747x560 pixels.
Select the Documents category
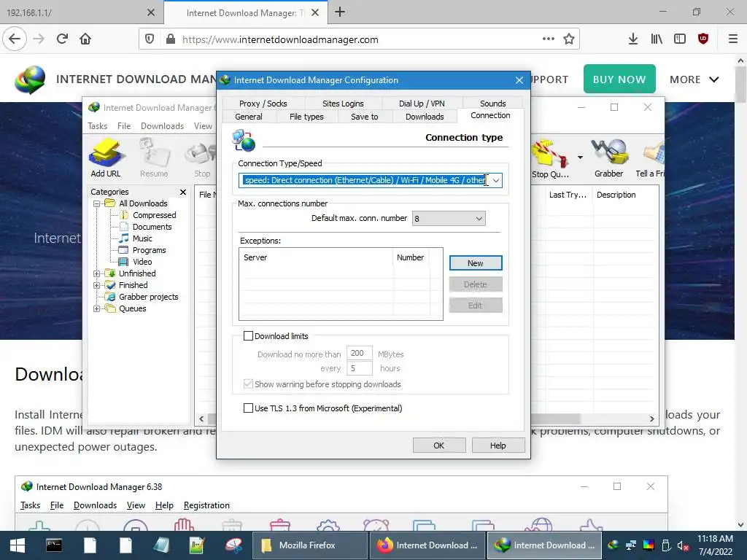click(152, 227)
